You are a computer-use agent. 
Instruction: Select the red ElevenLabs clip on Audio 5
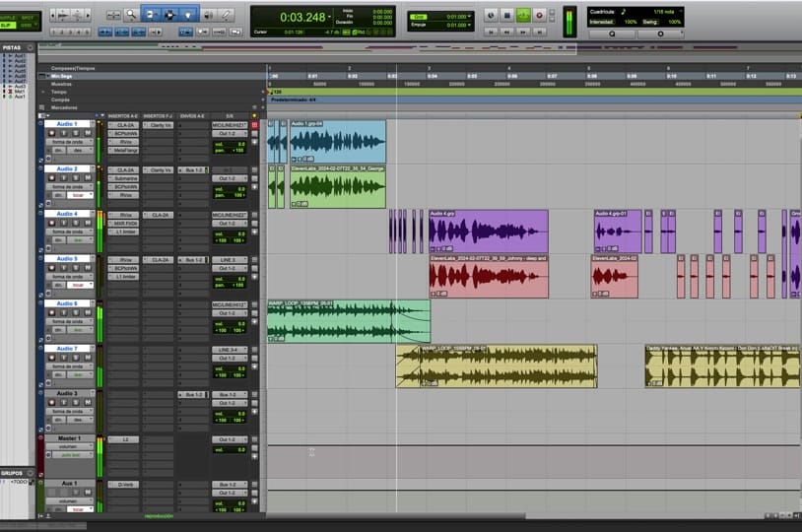489,276
